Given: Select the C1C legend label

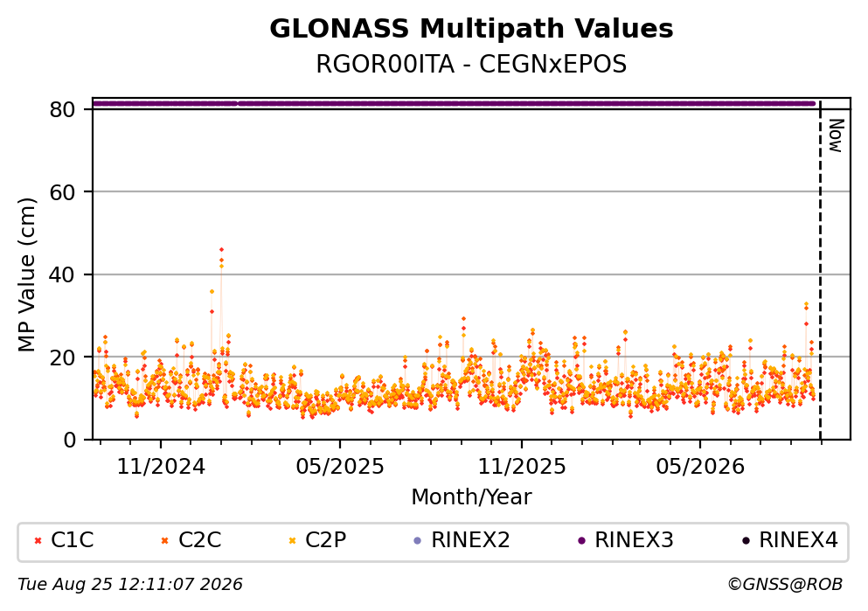Looking at the screenshot, I should tap(72, 540).
